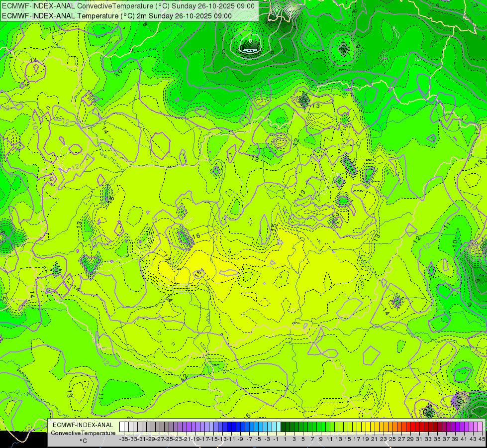Click the legend number 35
The image size is (487, 448).
pyautogui.click(x=437, y=439)
